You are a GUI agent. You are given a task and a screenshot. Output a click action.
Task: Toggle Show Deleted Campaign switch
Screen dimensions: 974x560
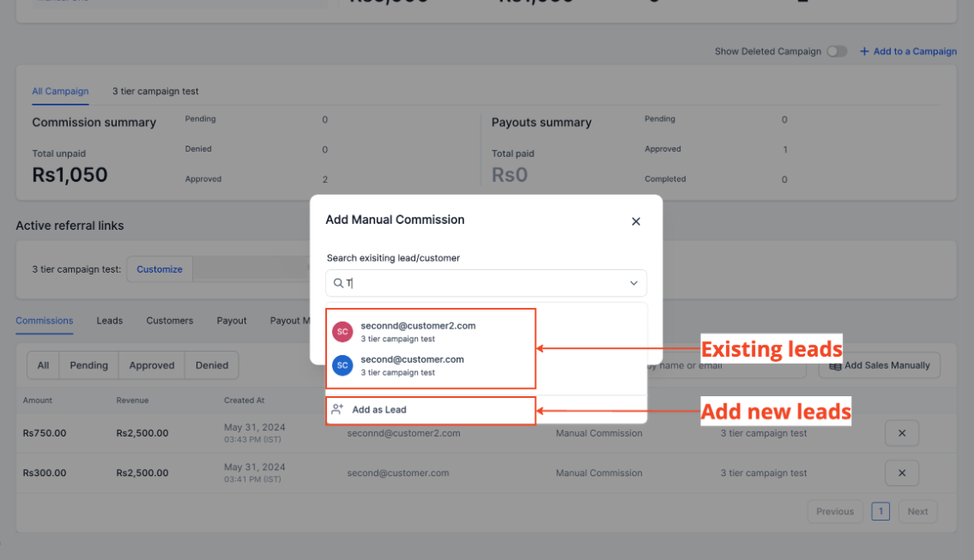[837, 51]
